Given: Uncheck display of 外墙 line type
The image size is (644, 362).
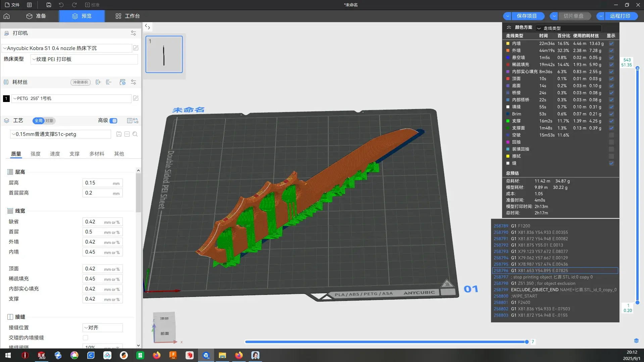Looking at the screenshot, I should click(611, 51).
